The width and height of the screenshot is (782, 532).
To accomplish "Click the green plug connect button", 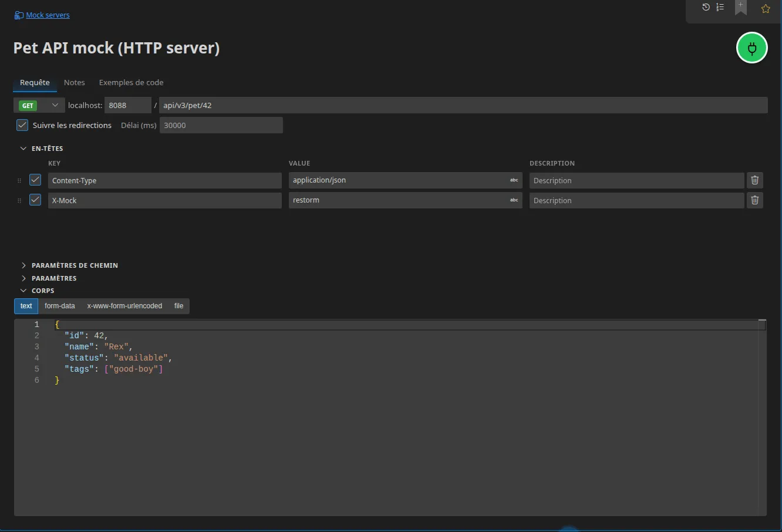I will tap(752, 48).
